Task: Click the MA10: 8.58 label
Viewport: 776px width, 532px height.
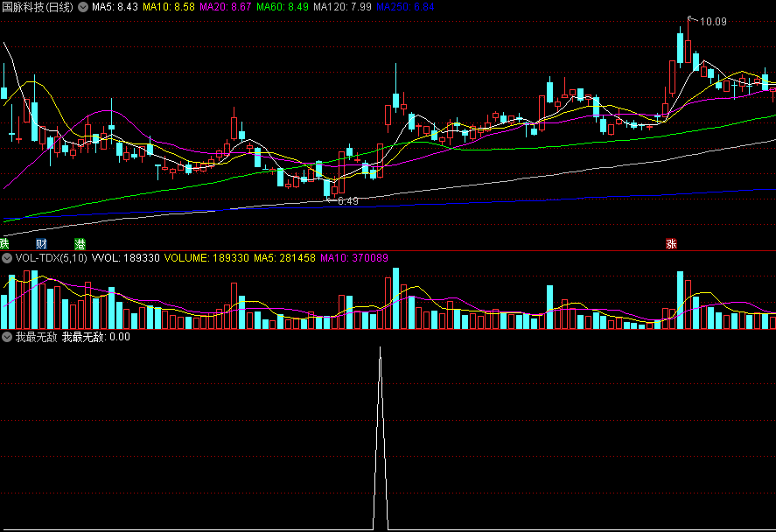Action: coord(169,7)
